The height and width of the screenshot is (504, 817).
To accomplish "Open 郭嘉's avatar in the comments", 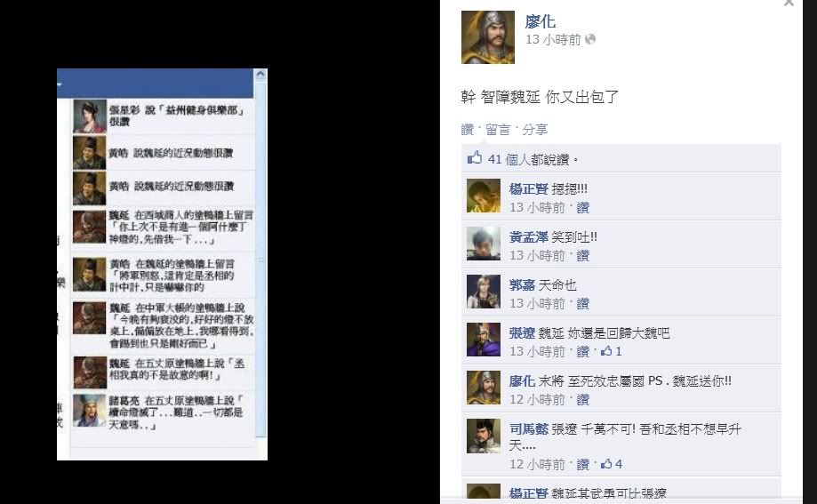I will 484,292.
